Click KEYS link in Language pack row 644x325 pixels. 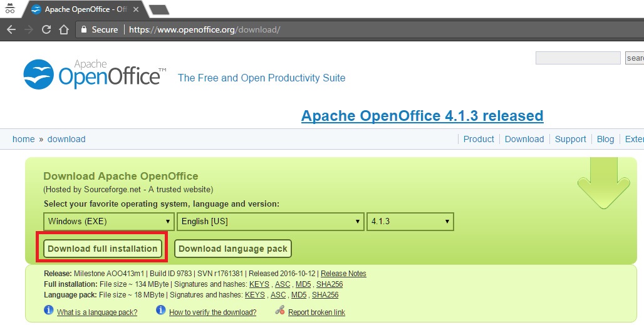pos(254,295)
